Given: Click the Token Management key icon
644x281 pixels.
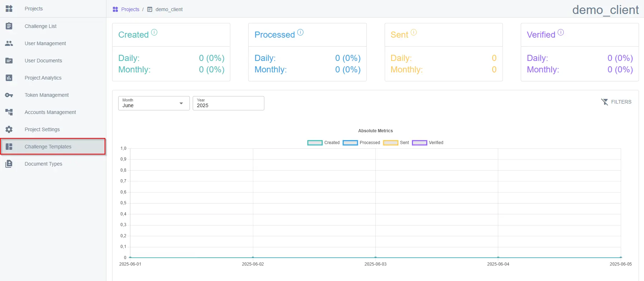Looking at the screenshot, I should click(x=9, y=95).
